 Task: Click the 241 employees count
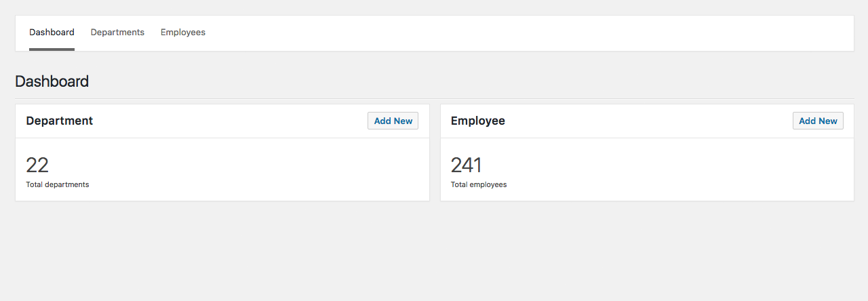[x=466, y=165]
